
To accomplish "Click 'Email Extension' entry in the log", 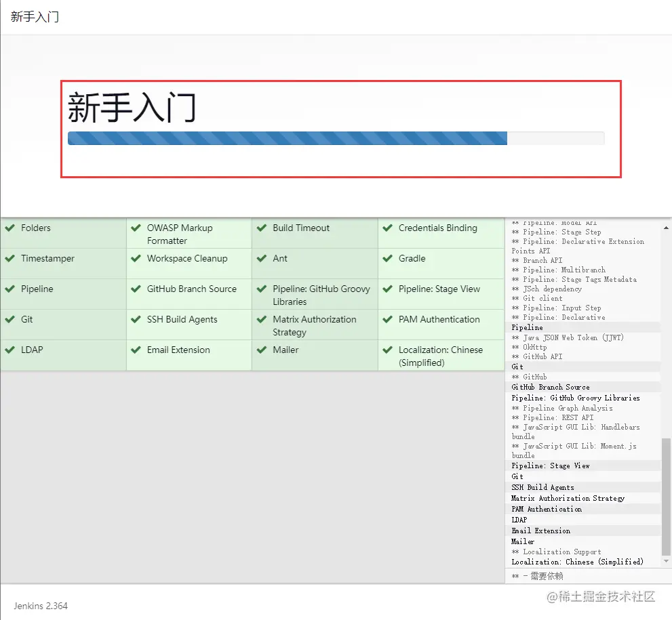I will click(x=541, y=531).
